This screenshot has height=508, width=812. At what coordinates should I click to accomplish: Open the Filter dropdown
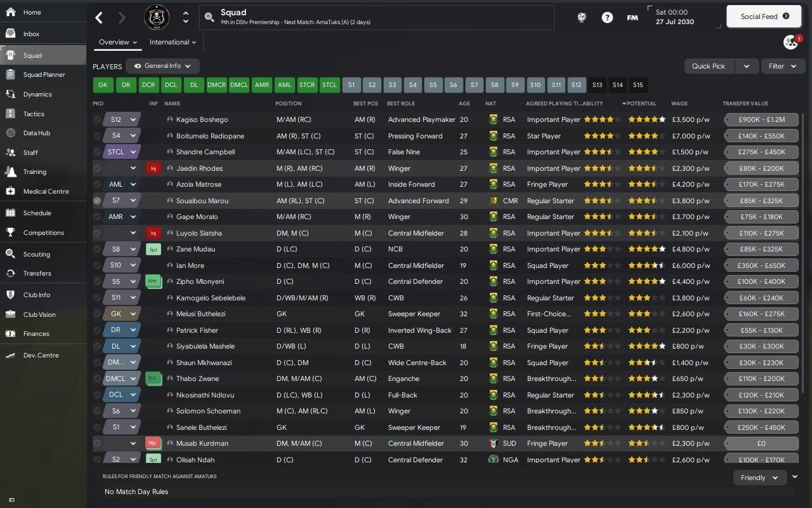click(783, 66)
